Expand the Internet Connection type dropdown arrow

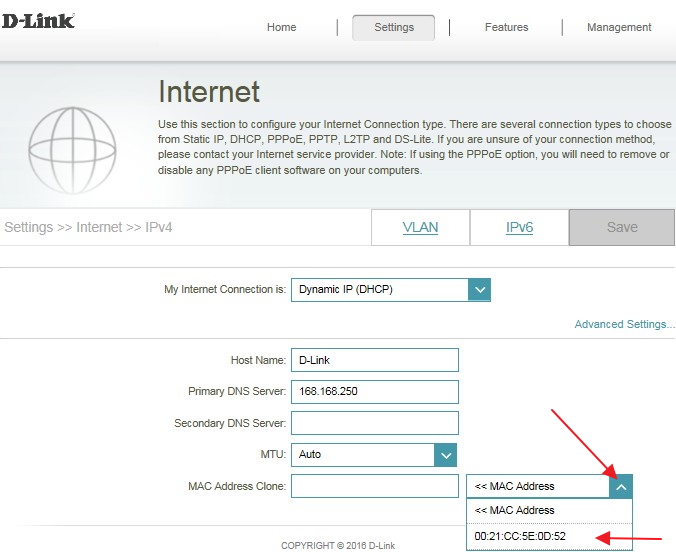[479, 290]
